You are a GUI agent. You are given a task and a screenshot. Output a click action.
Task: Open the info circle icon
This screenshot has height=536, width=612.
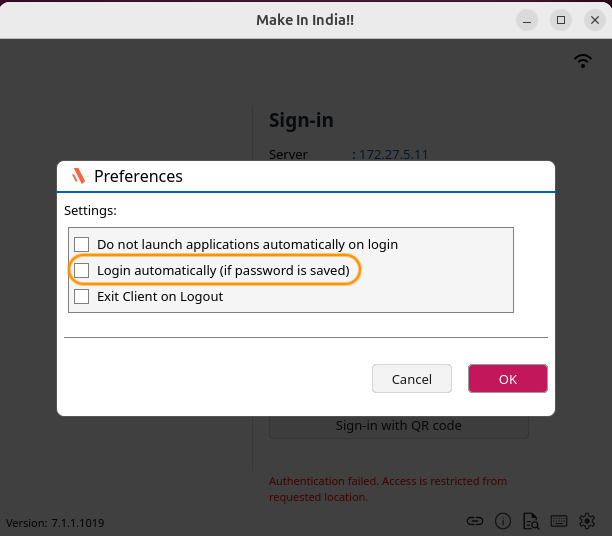[x=503, y=521]
